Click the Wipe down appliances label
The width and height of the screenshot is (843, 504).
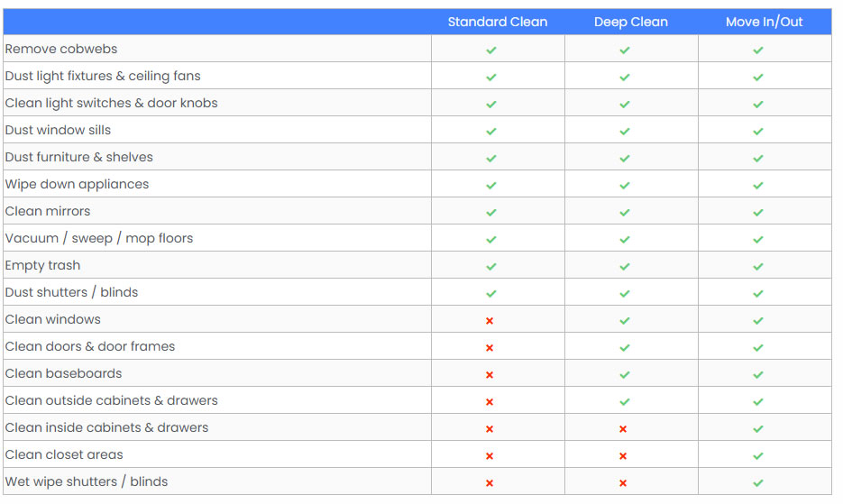[77, 184]
